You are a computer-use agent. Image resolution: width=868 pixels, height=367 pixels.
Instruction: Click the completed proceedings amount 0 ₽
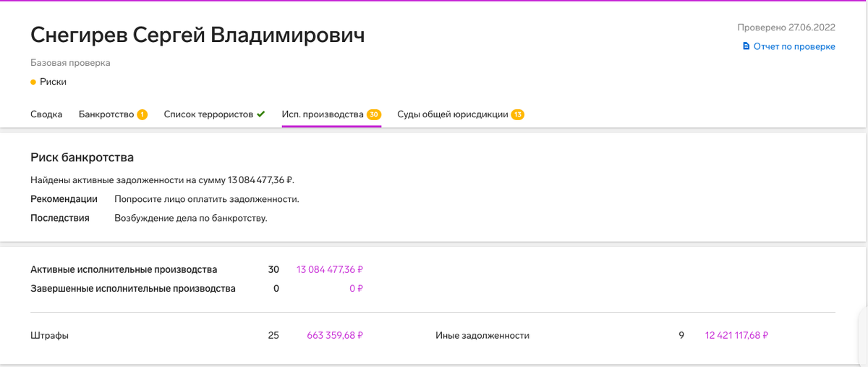[x=356, y=288]
